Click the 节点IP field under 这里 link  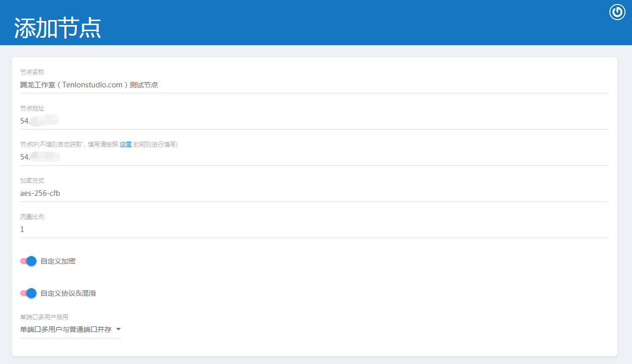click(315, 158)
